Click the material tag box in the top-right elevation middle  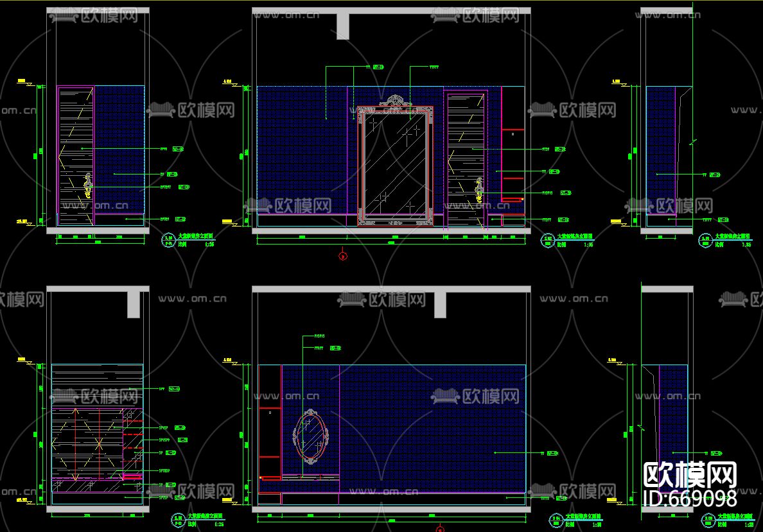pyautogui.click(x=715, y=175)
